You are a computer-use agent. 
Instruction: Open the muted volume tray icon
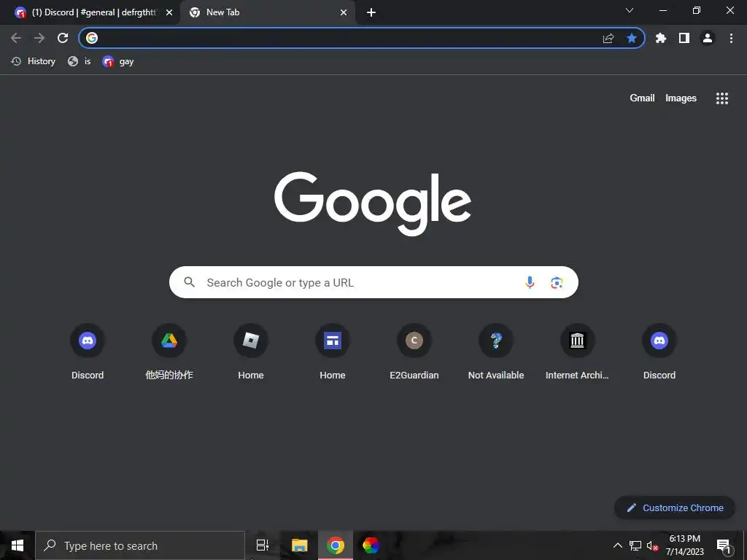[652, 545]
